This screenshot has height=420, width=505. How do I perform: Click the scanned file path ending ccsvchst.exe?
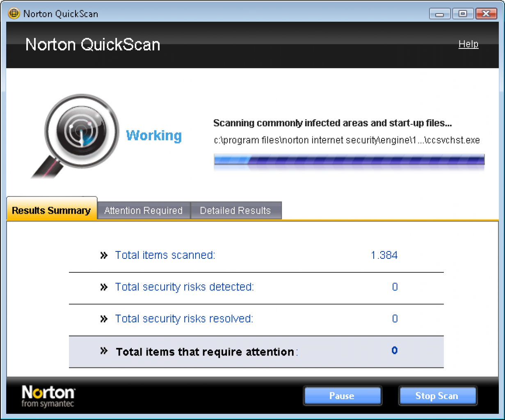(x=347, y=140)
